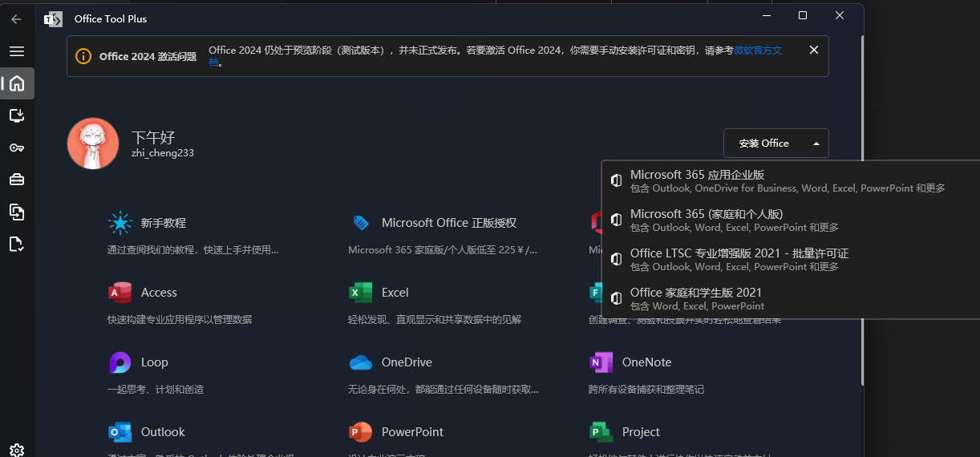The width and height of the screenshot is (980, 457).
Task: Click the Outlook app icon
Action: coord(119,432)
